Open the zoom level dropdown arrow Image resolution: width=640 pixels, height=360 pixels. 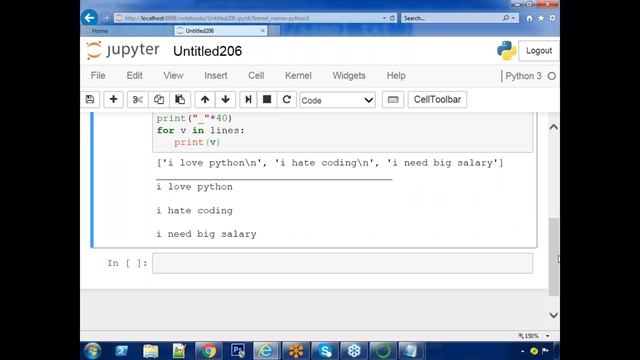point(547,336)
